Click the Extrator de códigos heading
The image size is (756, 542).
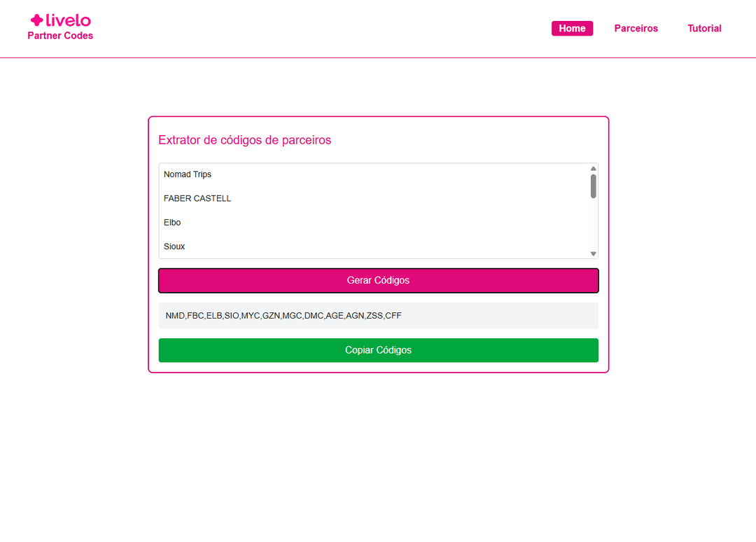244,140
